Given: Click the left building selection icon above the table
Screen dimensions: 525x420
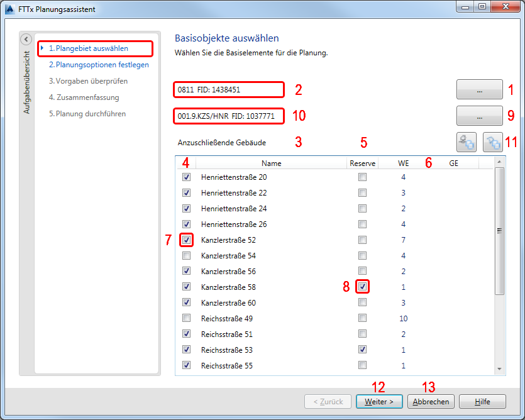Looking at the screenshot, I should pos(467,143).
